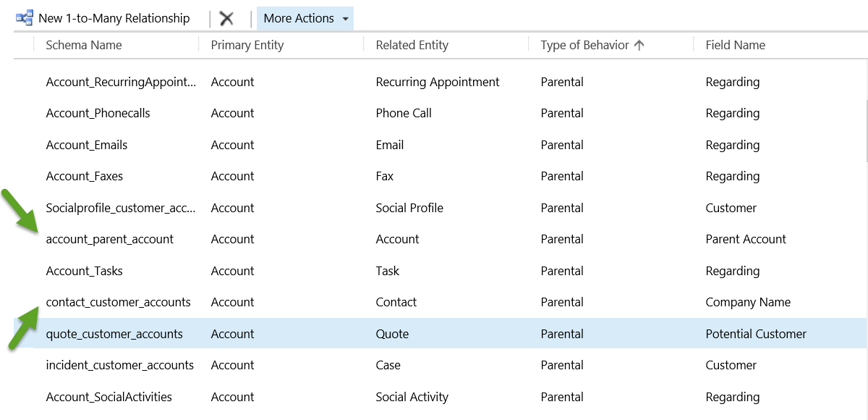Screen dimensions: 868x420
Task: Select Account_Tasks schema name
Action: [x=85, y=271]
